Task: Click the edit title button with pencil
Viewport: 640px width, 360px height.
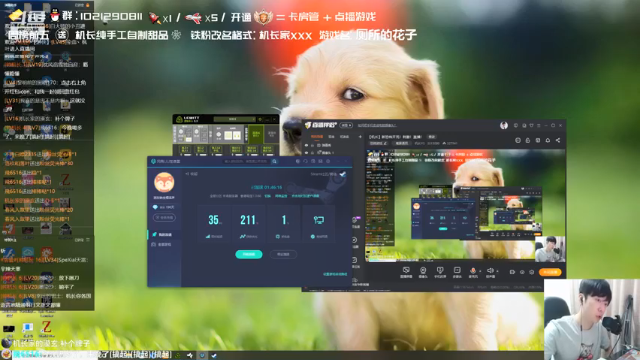Action: click(379, 143)
